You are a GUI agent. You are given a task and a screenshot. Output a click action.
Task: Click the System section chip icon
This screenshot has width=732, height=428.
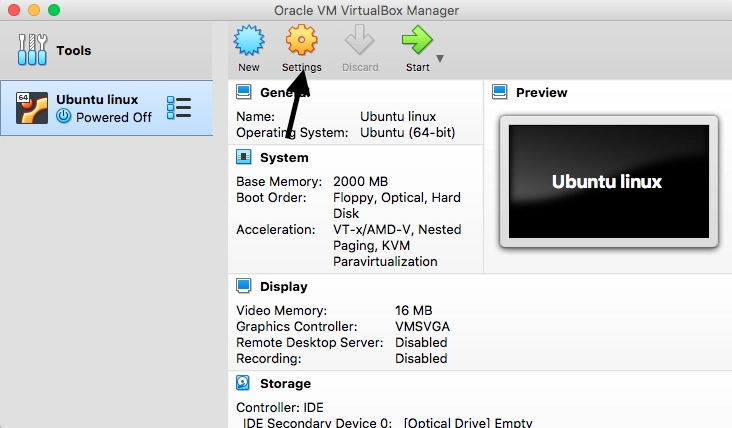[x=243, y=157]
